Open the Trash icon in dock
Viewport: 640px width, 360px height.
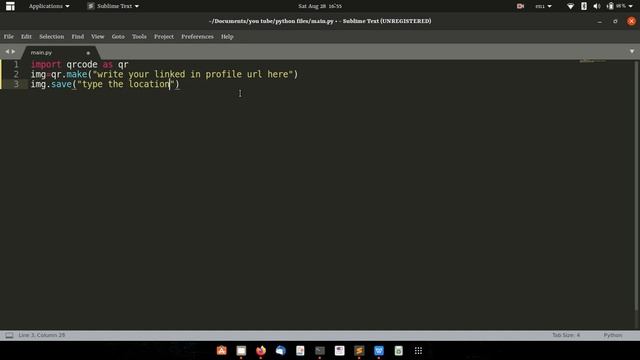tap(399, 351)
